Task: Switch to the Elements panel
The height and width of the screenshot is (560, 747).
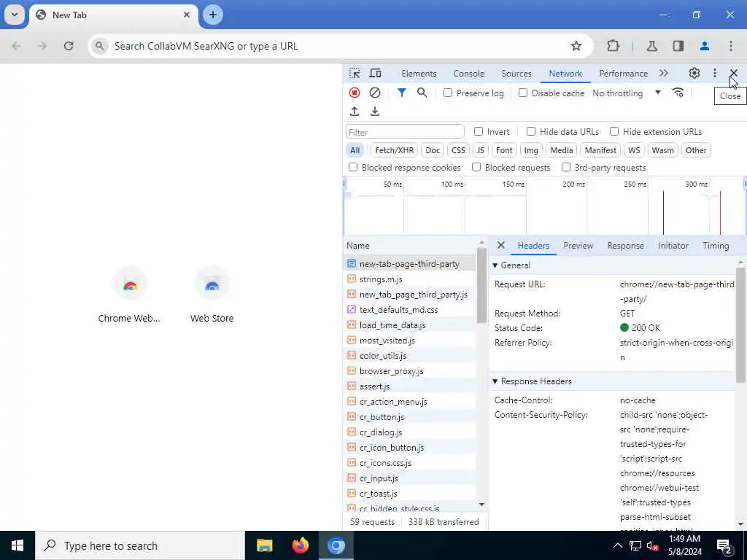Action: click(x=419, y=74)
